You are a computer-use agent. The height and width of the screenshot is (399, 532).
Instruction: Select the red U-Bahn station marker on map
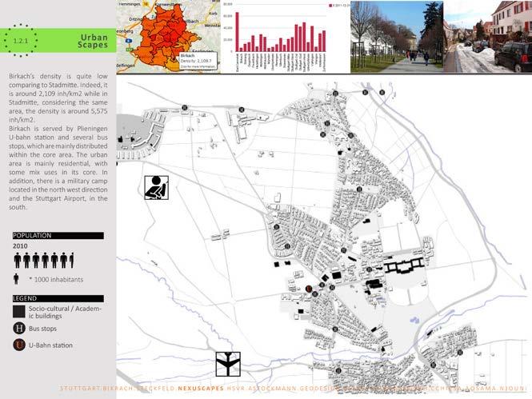click(x=309, y=289)
